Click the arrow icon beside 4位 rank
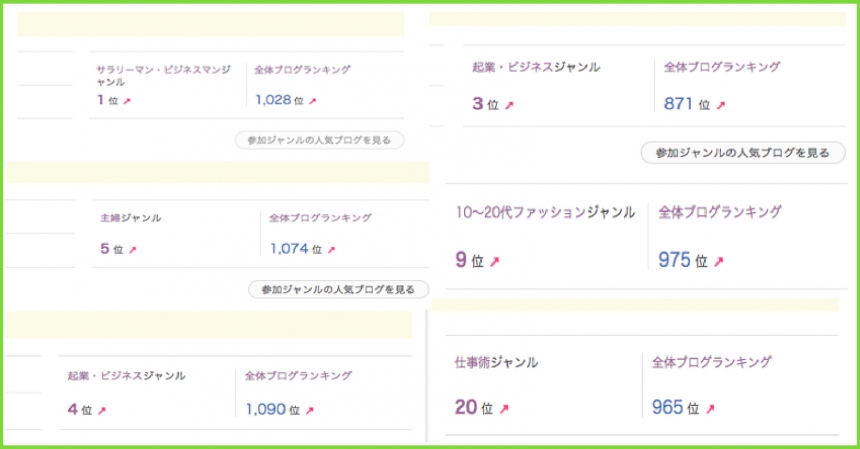The width and height of the screenshot is (860, 449). [101, 410]
